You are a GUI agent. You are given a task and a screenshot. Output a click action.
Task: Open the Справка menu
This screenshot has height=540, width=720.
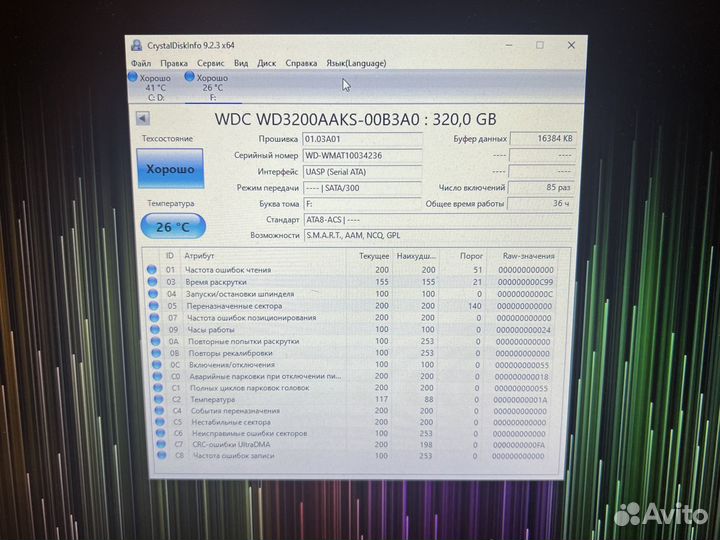(x=301, y=63)
